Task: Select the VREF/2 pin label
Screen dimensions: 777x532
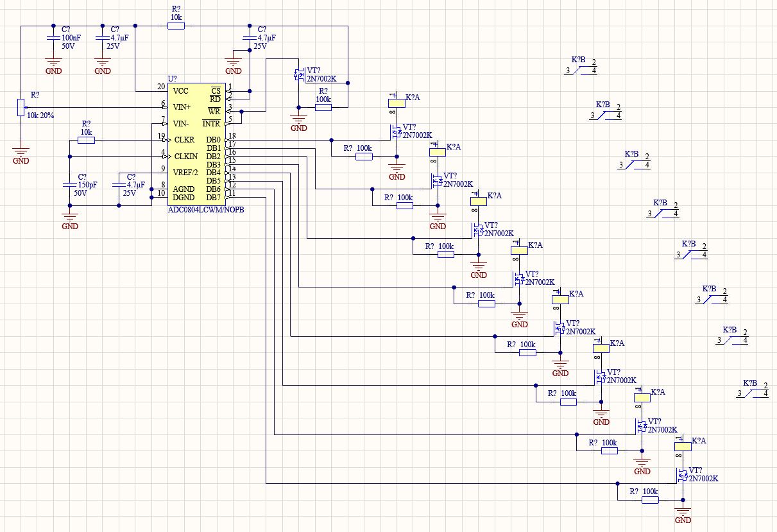Action: [187, 172]
